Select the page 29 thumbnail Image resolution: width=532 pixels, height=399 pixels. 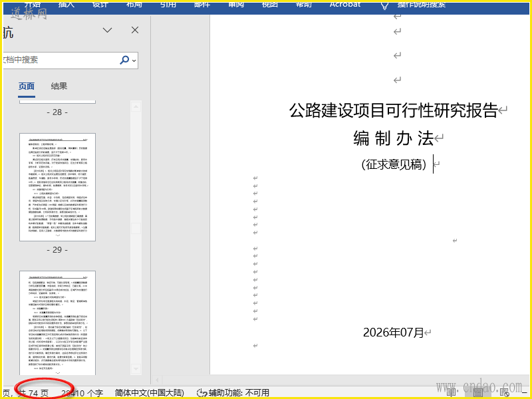point(57,187)
